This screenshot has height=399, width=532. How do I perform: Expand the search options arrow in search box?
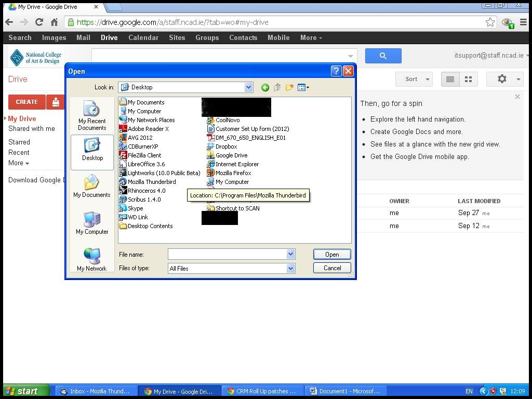tap(350, 56)
